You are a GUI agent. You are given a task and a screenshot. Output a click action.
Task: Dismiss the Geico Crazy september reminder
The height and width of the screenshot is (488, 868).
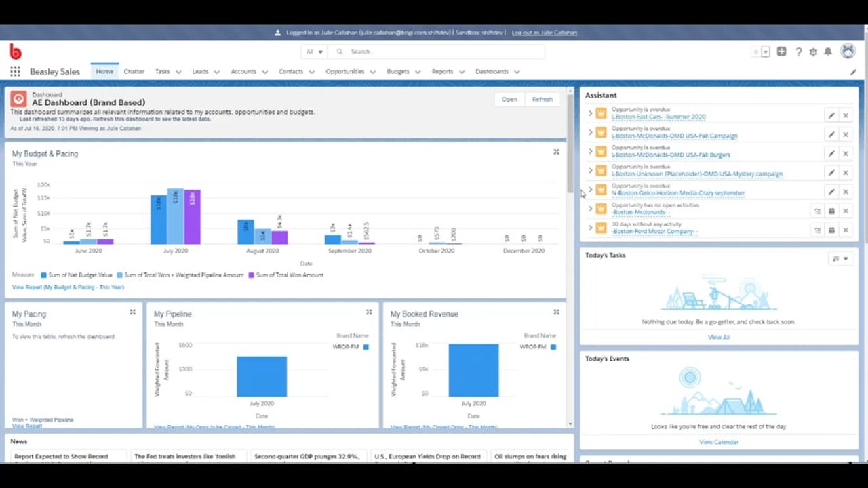coord(846,192)
